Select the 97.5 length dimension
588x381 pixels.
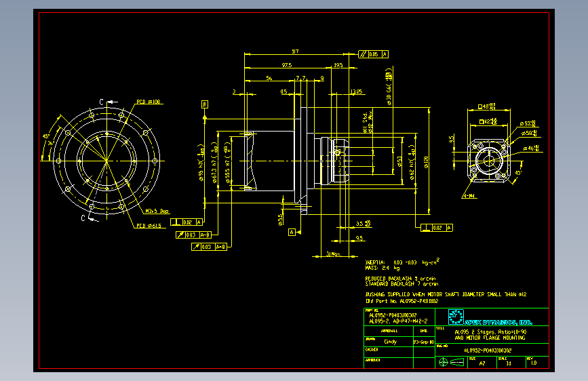click(x=287, y=65)
